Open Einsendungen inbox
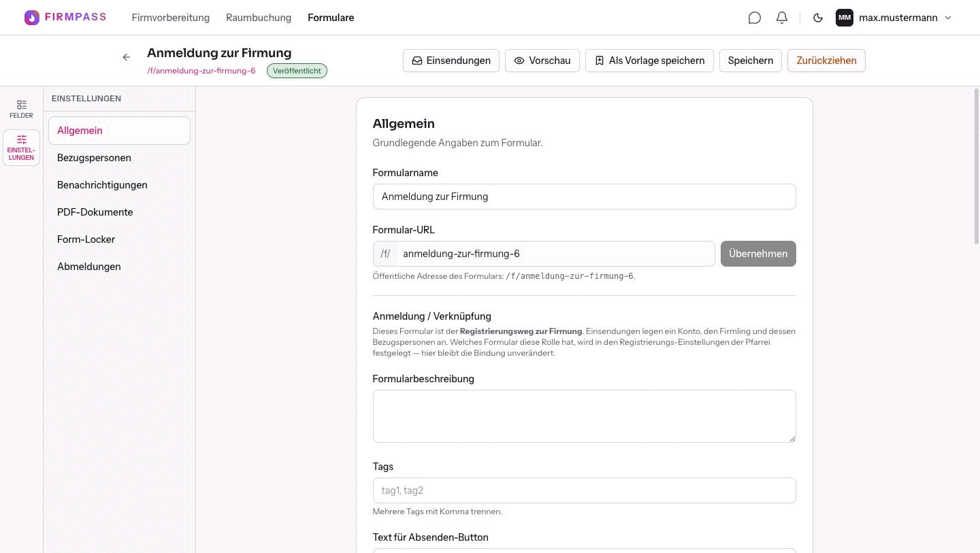The width and height of the screenshot is (980, 553). pos(451,61)
